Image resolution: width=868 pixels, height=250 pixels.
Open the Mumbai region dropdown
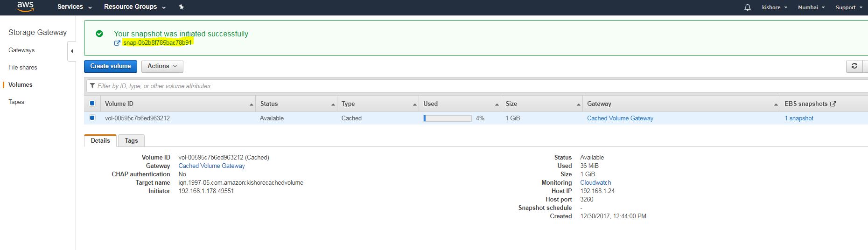click(x=811, y=7)
